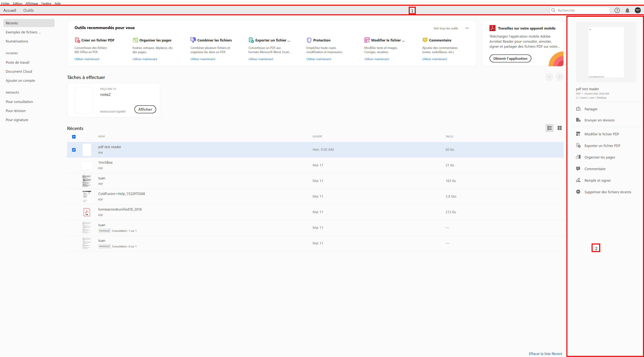Open the Affichage menu
The height and width of the screenshot is (357, 644).
click(32, 3)
